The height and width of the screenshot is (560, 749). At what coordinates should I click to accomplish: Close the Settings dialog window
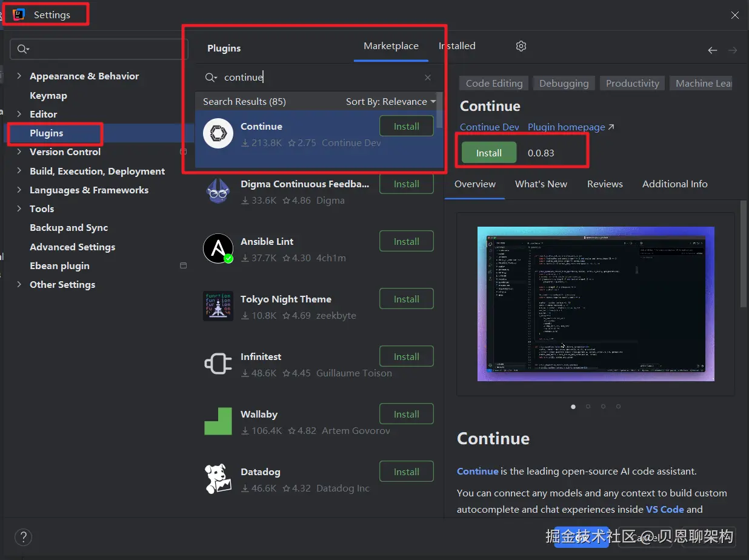coord(734,15)
